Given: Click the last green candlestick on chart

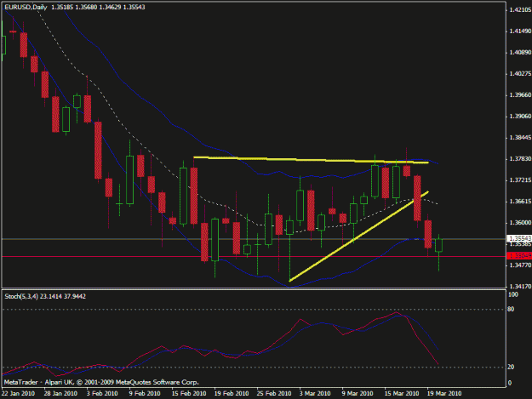Looking at the screenshot, I should point(438,245).
